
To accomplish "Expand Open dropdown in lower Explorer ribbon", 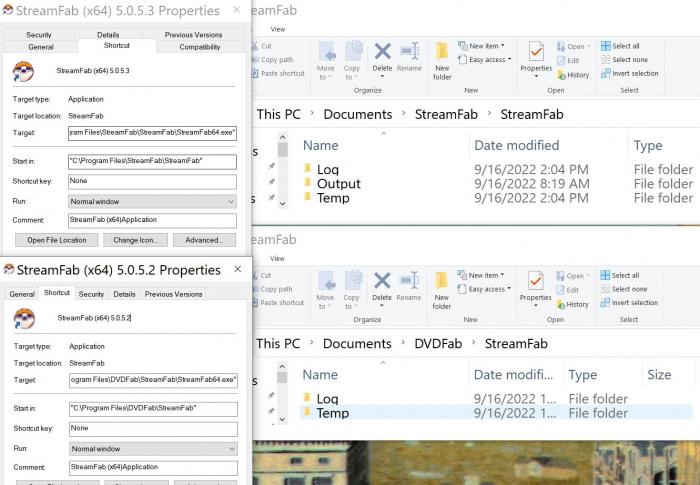I will coord(573,276).
